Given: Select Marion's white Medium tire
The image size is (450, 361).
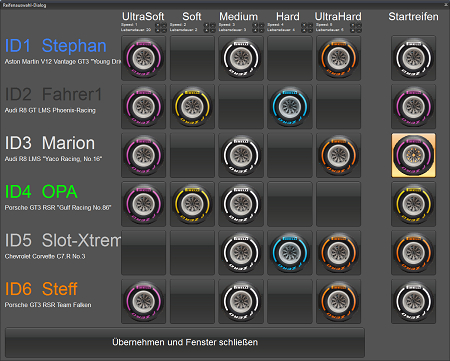Looking at the screenshot, I should click(241, 155).
